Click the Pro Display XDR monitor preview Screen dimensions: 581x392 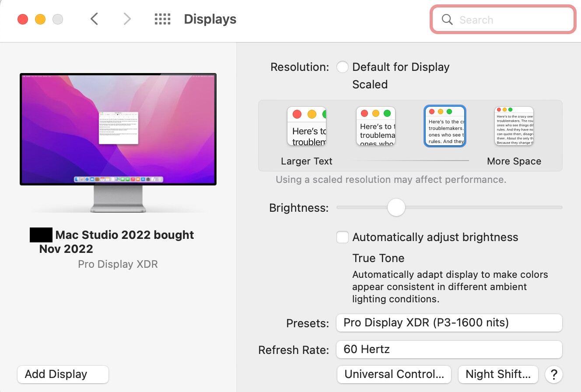tap(118, 143)
